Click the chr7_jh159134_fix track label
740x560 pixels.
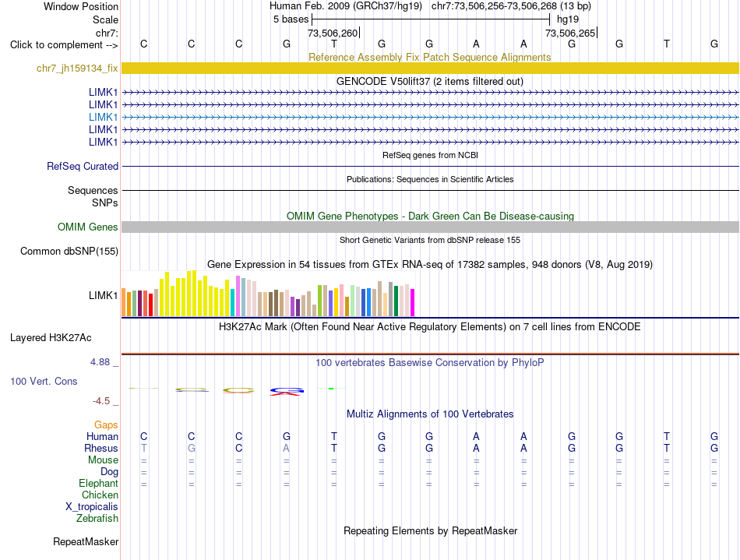(77, 69)
